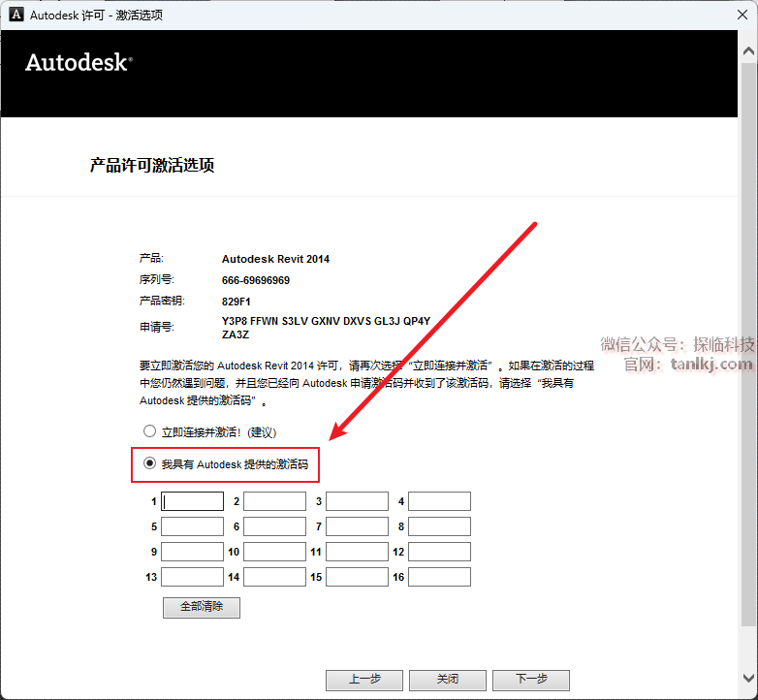This screenshot has width=758, height=700.
Task: Click the 全部清除 clear all button
Action: tap(202, 607)
